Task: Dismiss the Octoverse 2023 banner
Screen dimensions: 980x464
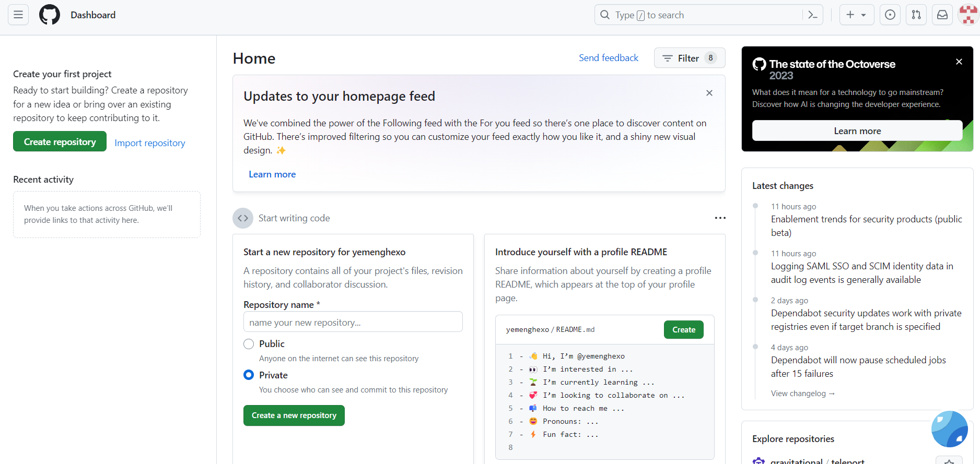Action: pyautogui.click(x=959, y=62)
